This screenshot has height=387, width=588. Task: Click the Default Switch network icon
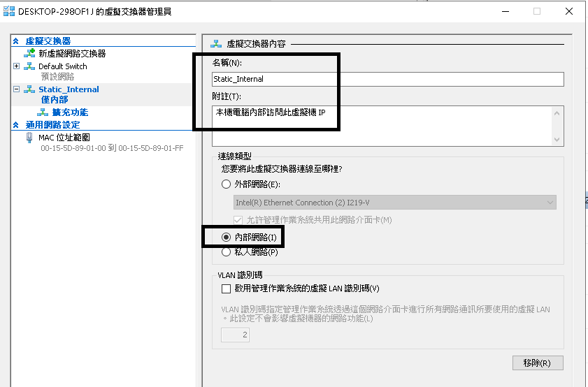(x=29, y=66)
